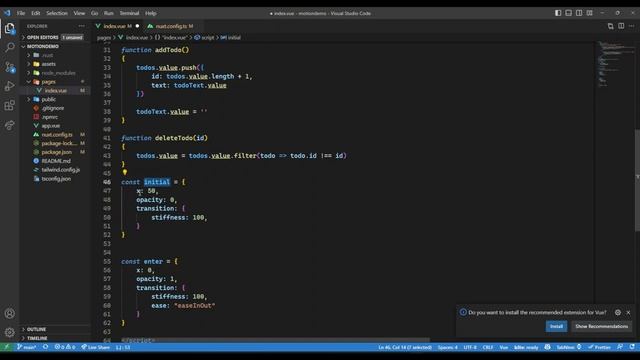This screenshot has width=640, height=360.
Task: Close the Vue extension notification
Action: (628, 312)
